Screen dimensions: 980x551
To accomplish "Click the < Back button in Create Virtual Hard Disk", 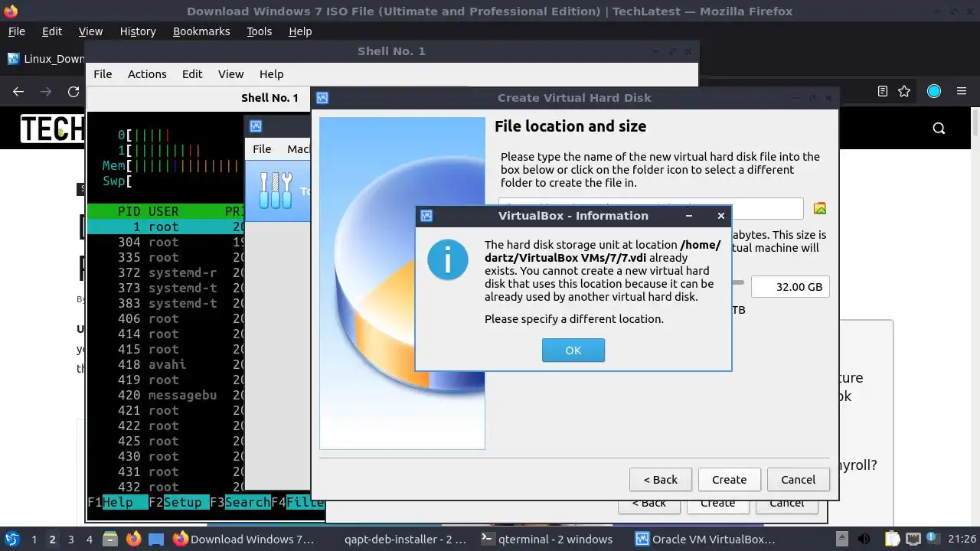I will (660, 480).
